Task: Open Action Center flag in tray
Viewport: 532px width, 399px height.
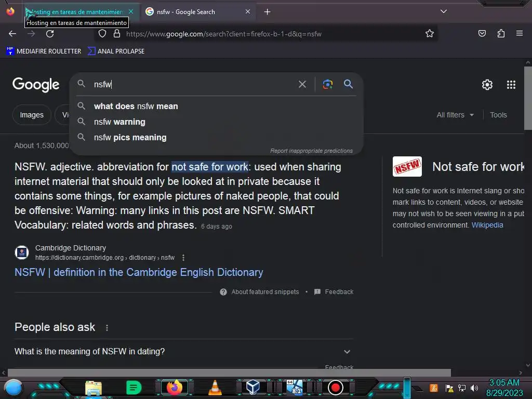Action: pos(449,388)
